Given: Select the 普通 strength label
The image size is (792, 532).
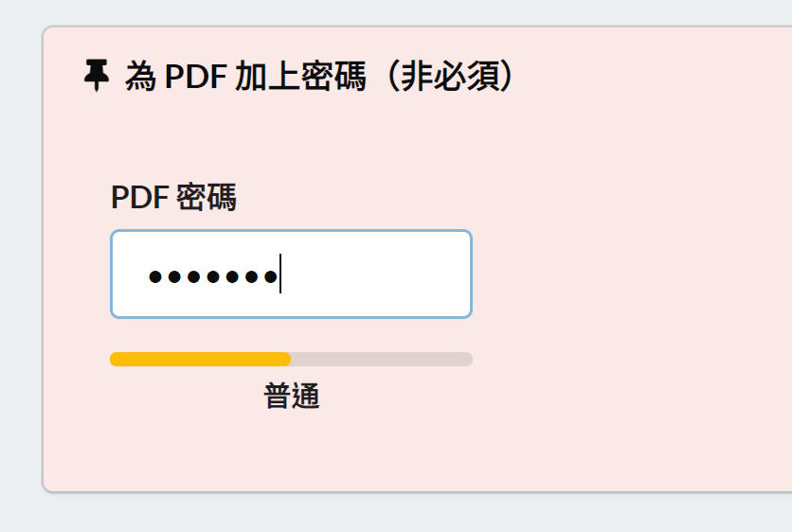Looking at the screenshot, I should click(x=292, y=396).
